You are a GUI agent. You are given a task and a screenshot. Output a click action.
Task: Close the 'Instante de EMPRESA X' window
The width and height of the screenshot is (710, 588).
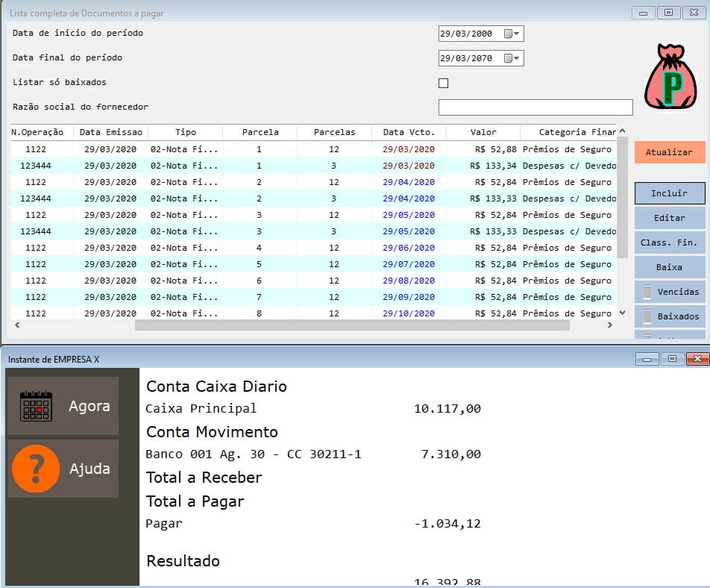click(x=698, y=359)
